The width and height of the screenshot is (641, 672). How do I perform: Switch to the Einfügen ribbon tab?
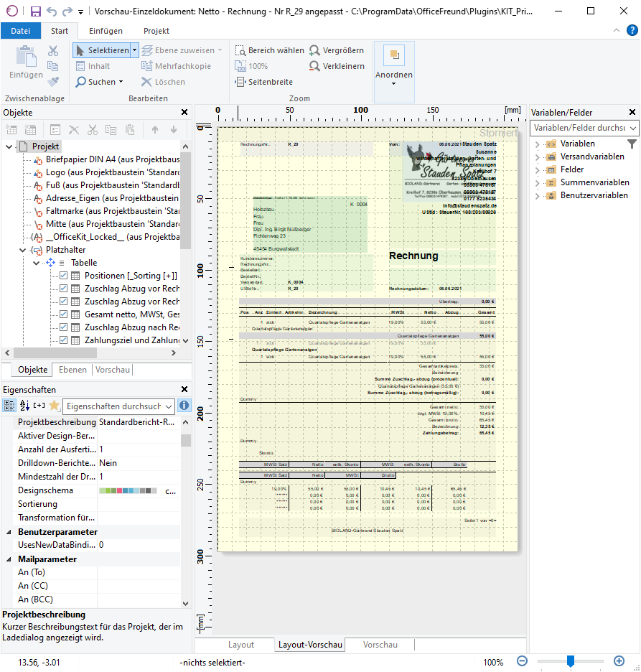click(x=106, y=31)
